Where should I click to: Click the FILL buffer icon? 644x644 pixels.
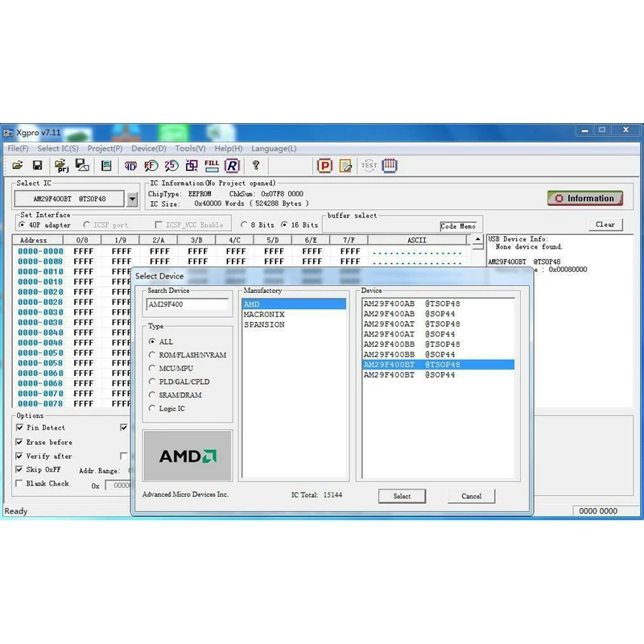(x=212, y=166)
